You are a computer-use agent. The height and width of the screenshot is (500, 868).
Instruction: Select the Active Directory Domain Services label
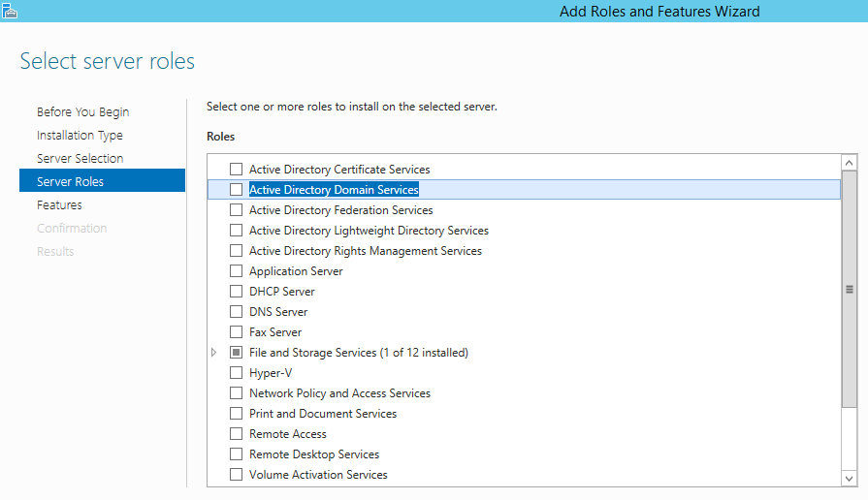[x=334, y=190]
